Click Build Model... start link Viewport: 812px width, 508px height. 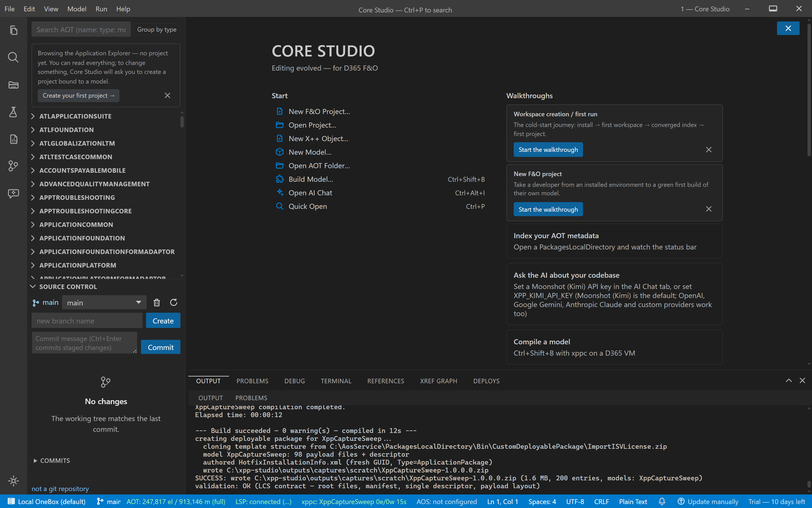click(x=311, y=179)
